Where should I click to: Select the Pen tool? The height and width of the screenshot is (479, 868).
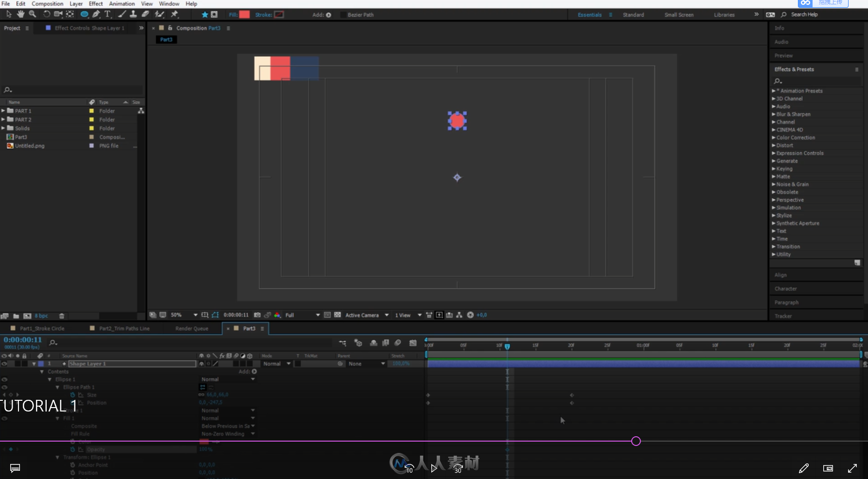[x=96, y=15]
